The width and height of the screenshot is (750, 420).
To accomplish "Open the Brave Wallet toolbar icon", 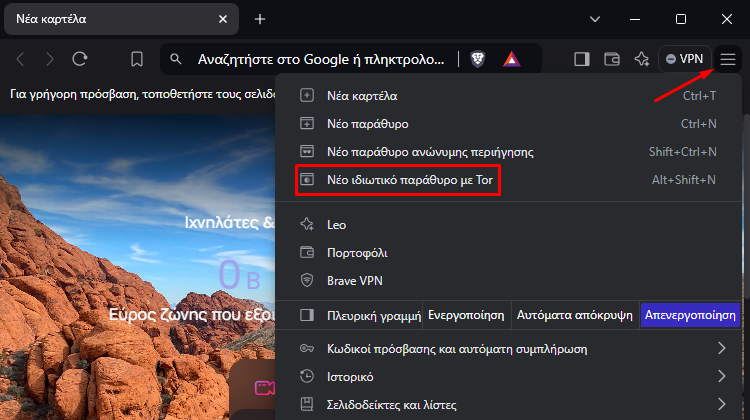I will pos(612,59).
